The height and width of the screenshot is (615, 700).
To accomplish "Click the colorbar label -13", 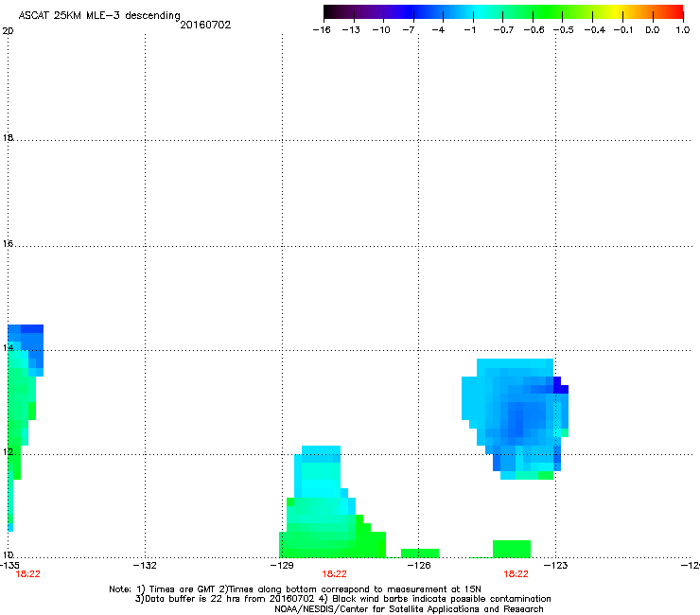I will pyautogui.click(x=351, y=30).
